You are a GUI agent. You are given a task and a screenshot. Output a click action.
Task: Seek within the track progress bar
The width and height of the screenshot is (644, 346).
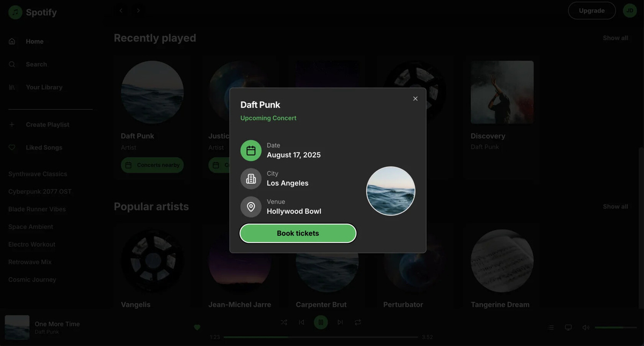coord(321,337)
